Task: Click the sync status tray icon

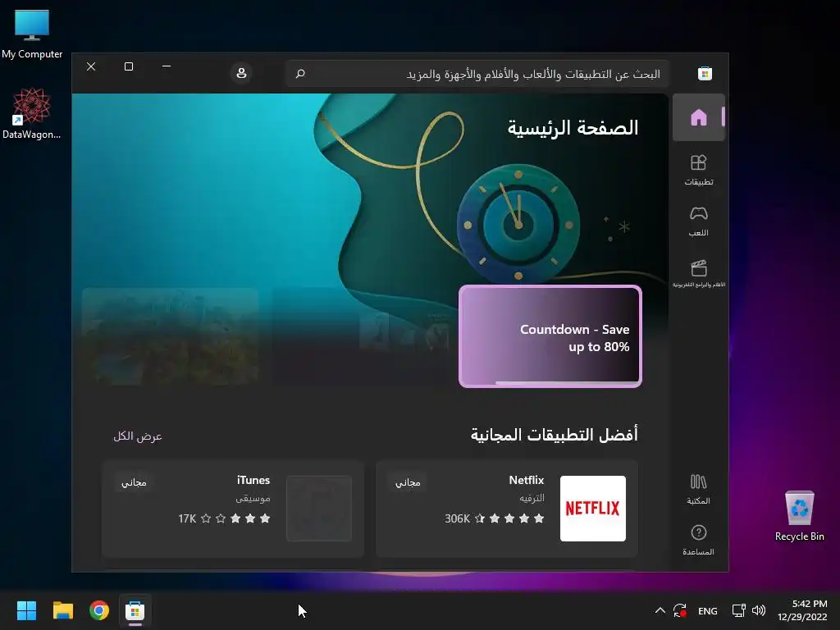Action: tap(680, 610)
